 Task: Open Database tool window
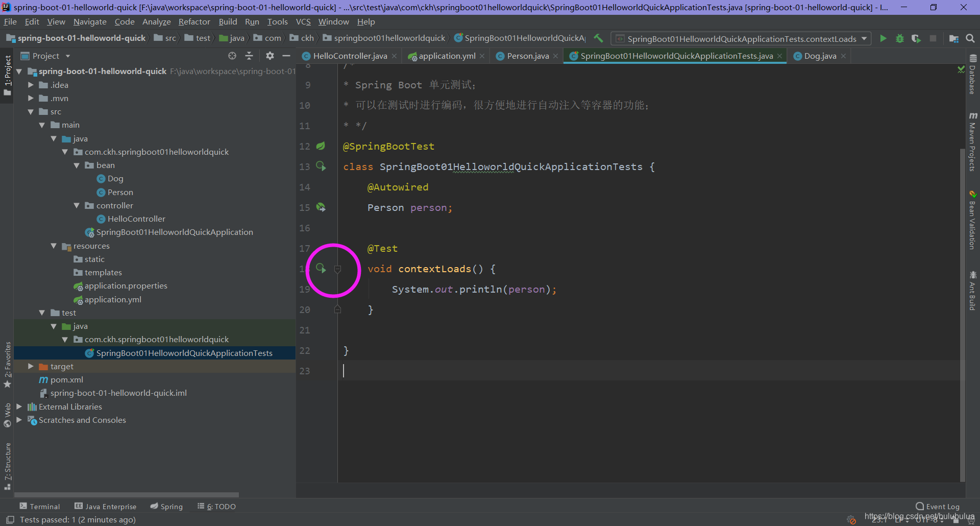pyautogui.click(x=973, y=75)
